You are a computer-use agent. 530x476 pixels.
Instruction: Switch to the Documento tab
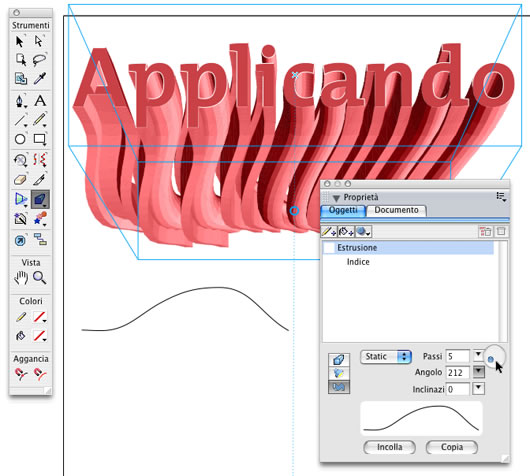(396, 210)
